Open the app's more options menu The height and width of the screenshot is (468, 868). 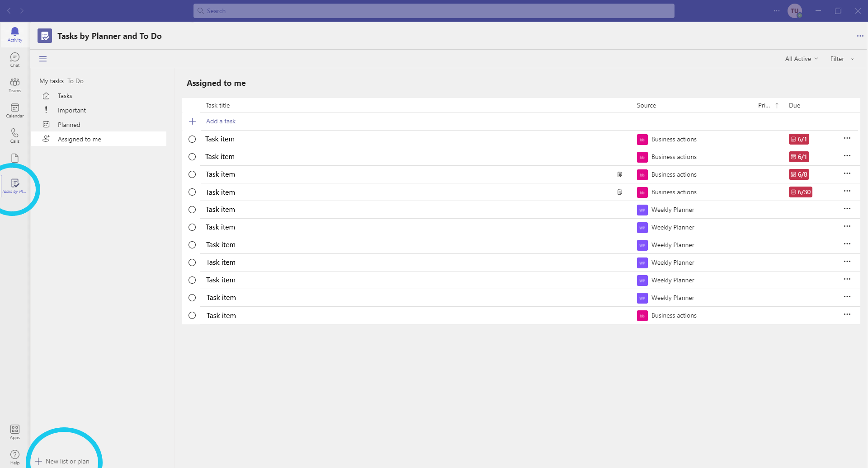(861, 36)
